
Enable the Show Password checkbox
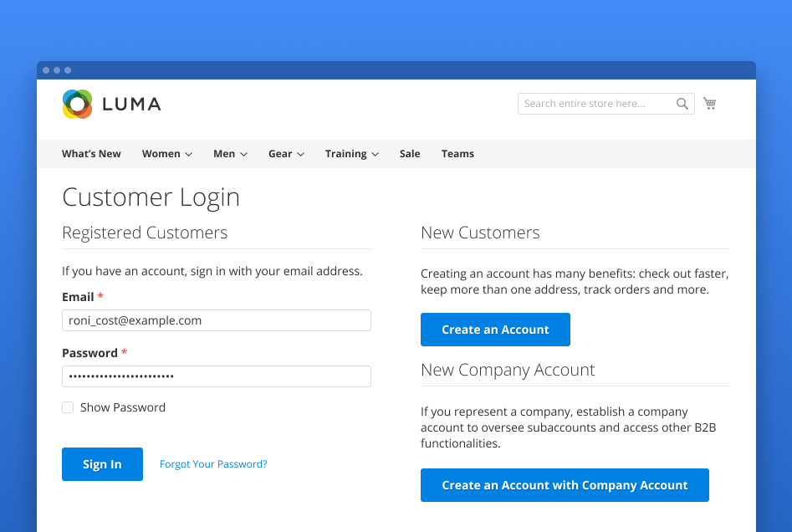(x=68, y=407)
